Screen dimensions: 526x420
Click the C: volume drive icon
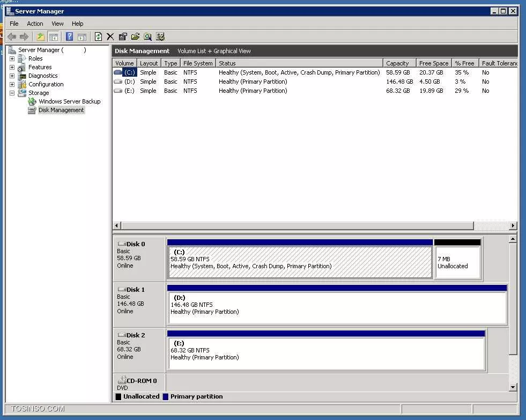coord(118,72)
